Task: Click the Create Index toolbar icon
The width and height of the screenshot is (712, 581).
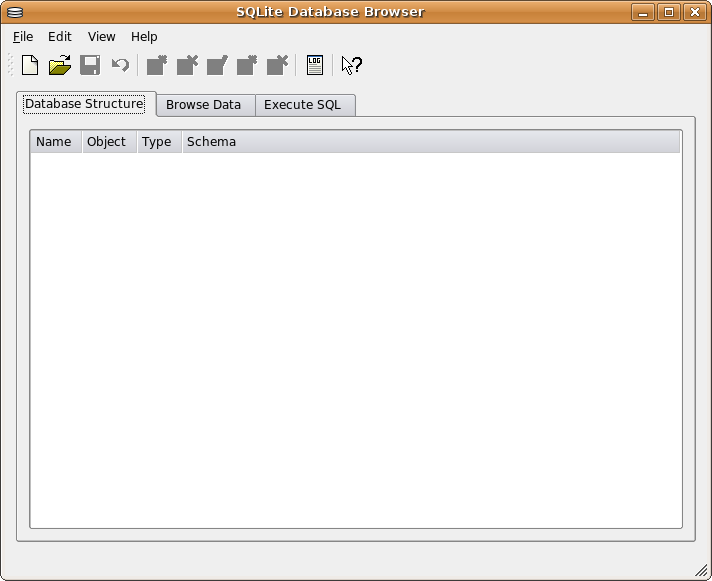Action: (247, 65)
